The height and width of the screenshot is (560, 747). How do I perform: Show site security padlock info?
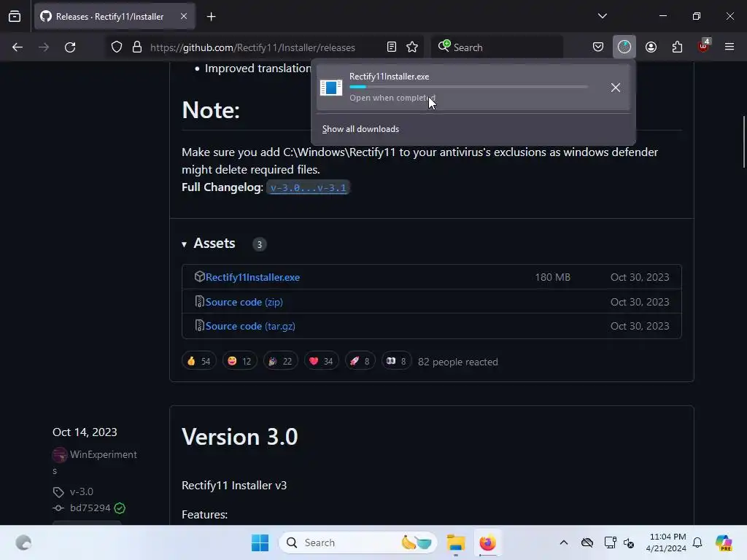coord(137,47)
